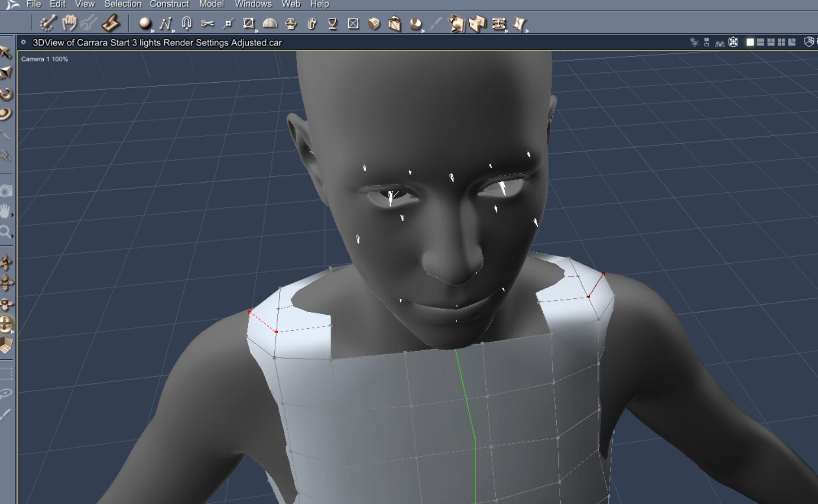Click the camera icon in sidebar
The height and width of the screenshot is (504, 818).
6,191
